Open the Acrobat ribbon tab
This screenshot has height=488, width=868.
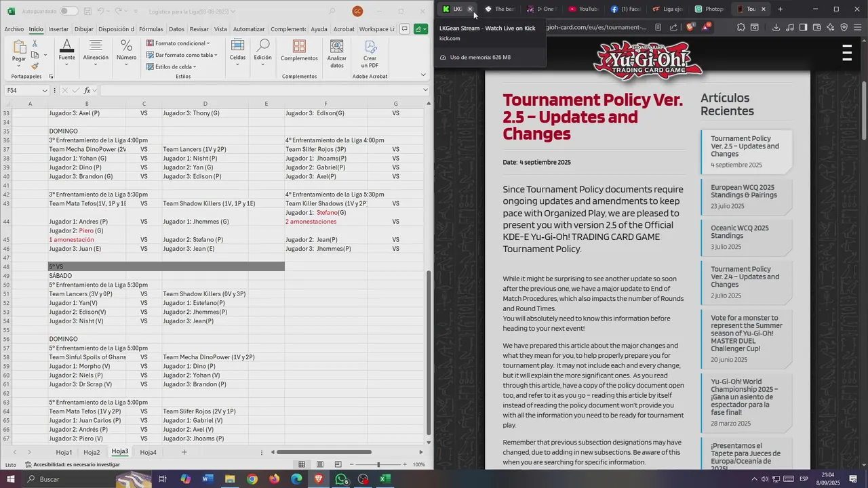coord(344,29)
